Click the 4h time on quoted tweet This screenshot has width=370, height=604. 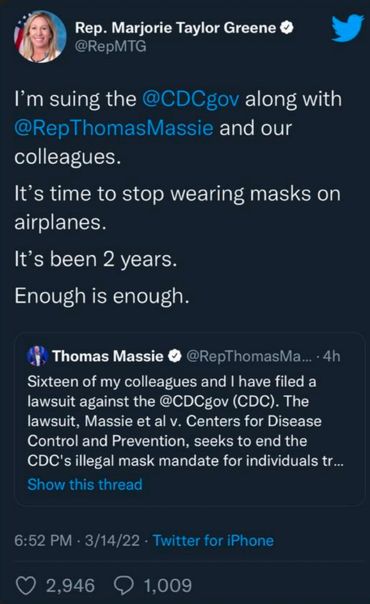tap(331, 356)
